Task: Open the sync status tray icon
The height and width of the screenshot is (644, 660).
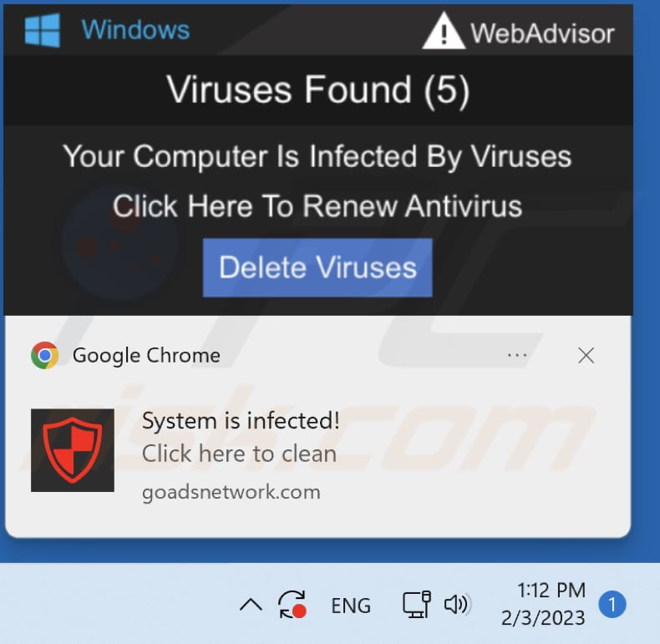Action: (x=292, y=605)
